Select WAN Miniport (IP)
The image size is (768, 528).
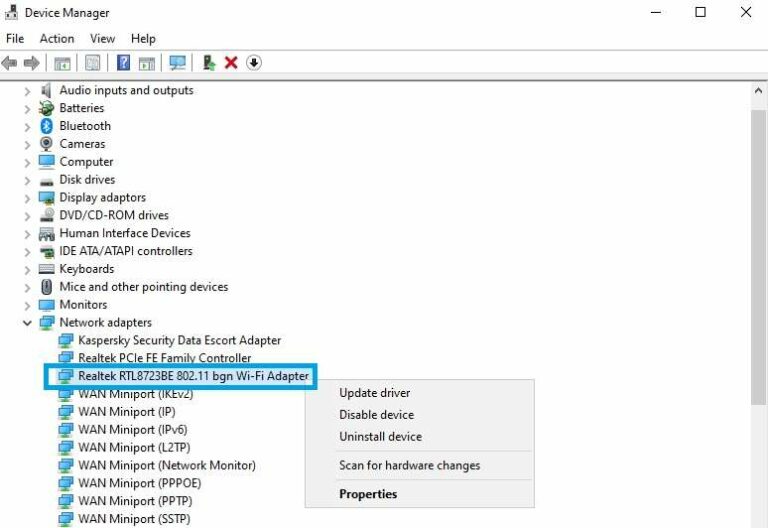tap(126, 412)
